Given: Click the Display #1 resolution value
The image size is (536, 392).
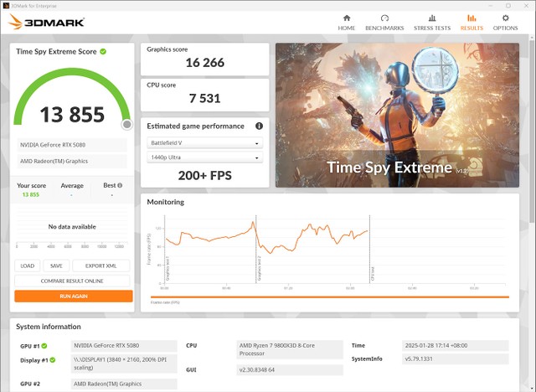Looking at the screenshot, I should click(x=124, y=364).
